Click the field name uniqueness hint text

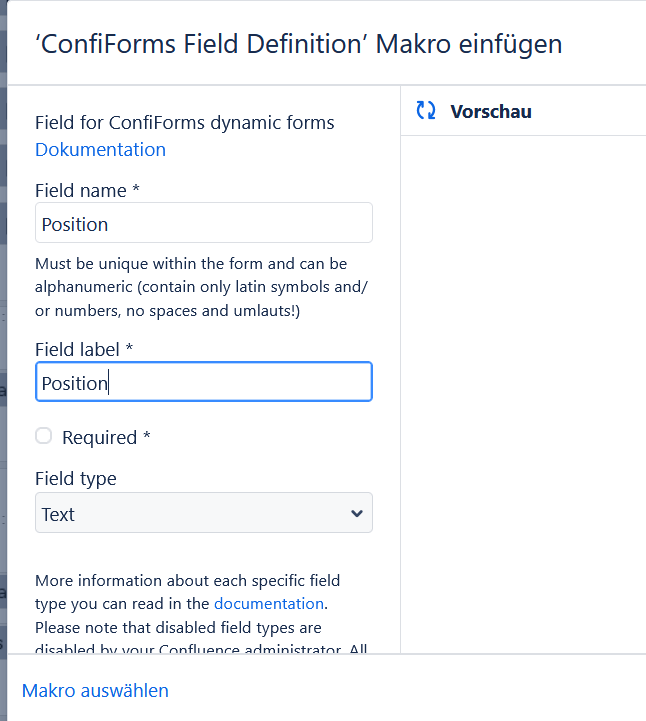(x=201, y=287)
